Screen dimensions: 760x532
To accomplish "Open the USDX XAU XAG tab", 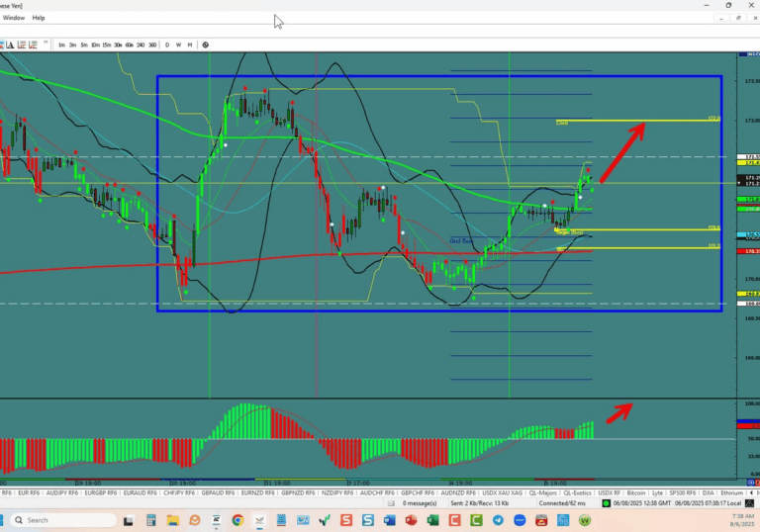I will 502,493.
